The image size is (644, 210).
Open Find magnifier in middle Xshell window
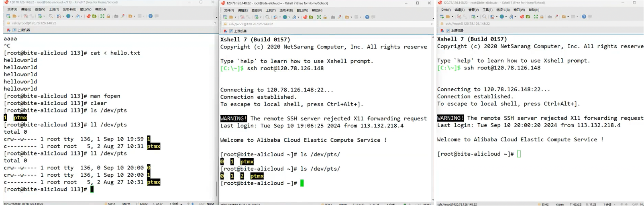point(267,17)
